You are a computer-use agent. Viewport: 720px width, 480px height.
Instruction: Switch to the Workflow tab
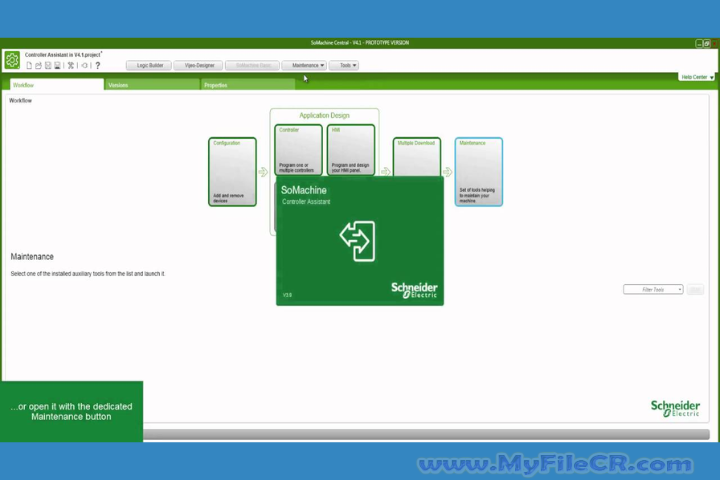(57, 85)
